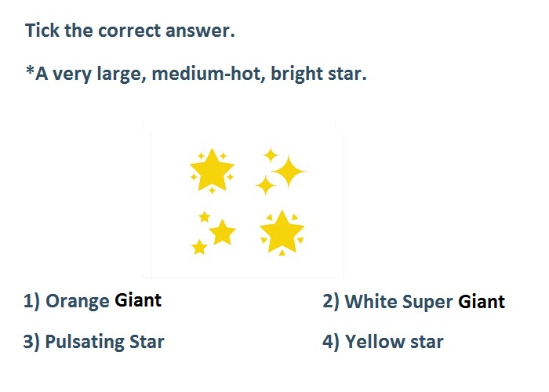Screen dimensions: 549x392
Task: Click the small top four-point sparkle
Action: 271,155
